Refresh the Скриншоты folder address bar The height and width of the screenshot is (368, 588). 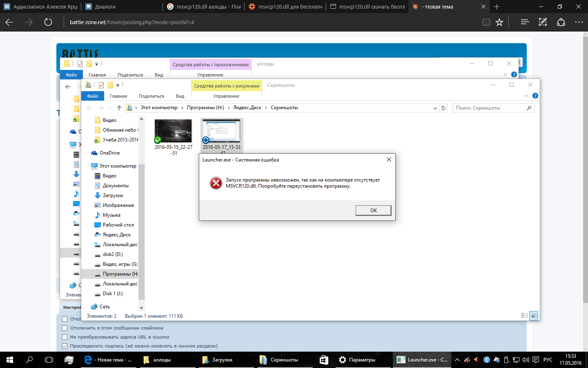click(x=443, y=108)
